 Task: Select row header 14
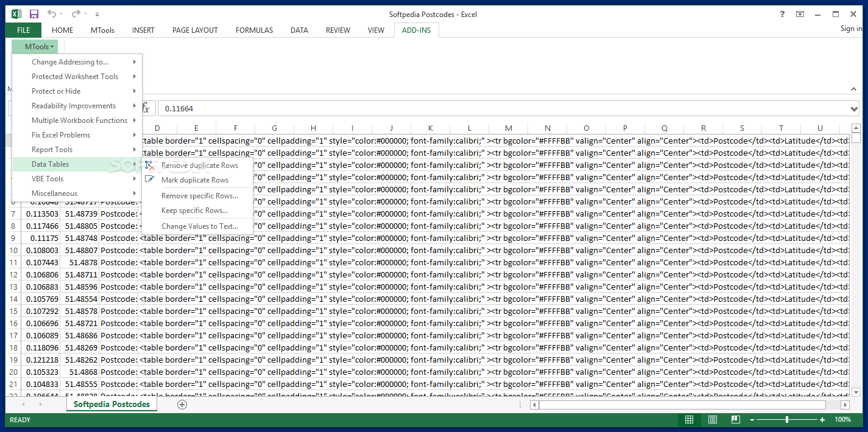pyautogui.click(x=13, y=299)
